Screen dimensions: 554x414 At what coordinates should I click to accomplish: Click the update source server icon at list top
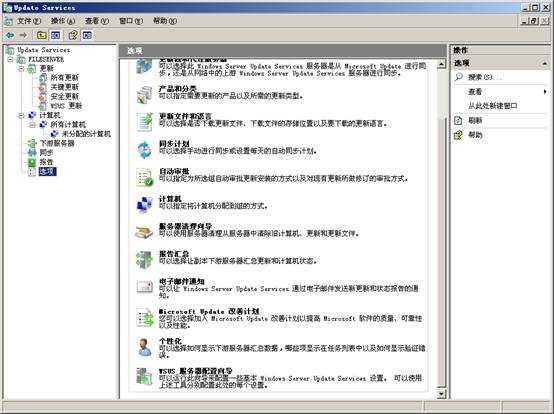[144, 67]
